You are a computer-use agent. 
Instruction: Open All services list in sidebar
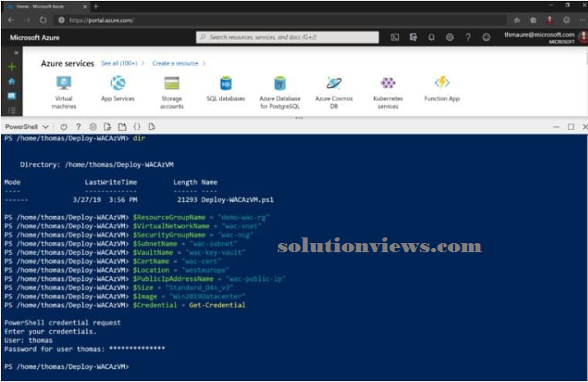coord(12,110)
